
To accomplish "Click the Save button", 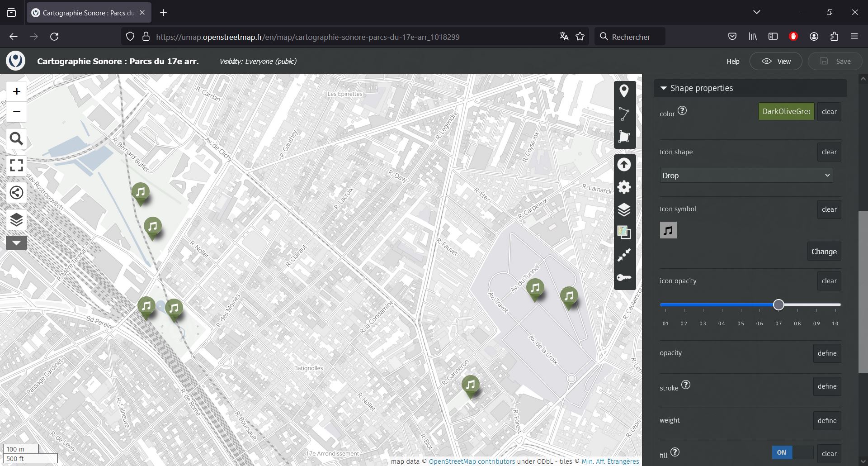I will [835, 62].
